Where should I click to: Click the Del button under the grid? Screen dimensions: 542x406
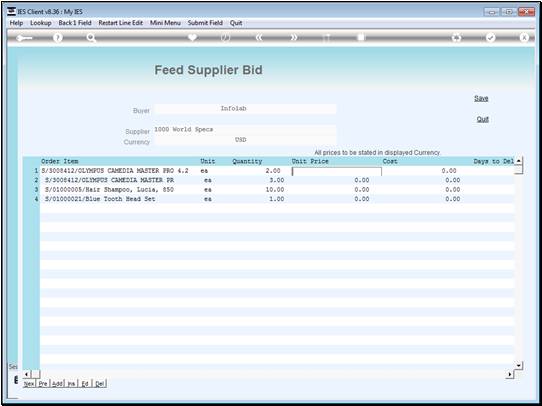coord(100,384)
